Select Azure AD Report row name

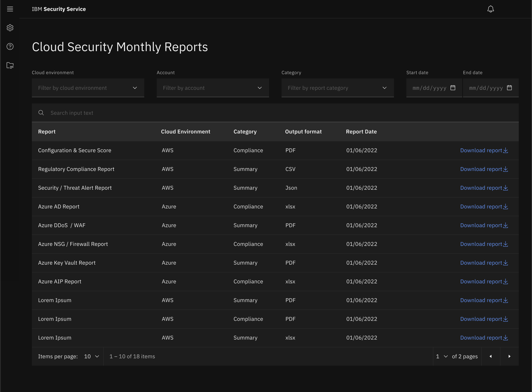click(59, 207)
